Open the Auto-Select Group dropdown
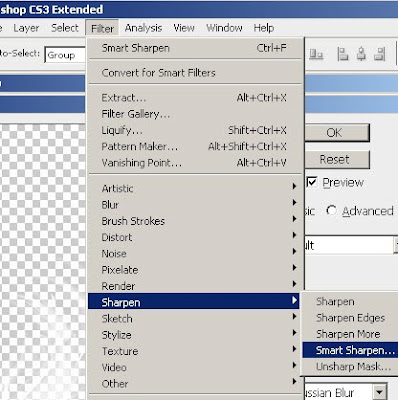This screenshot has height=400, width=398. coord(65,55)
